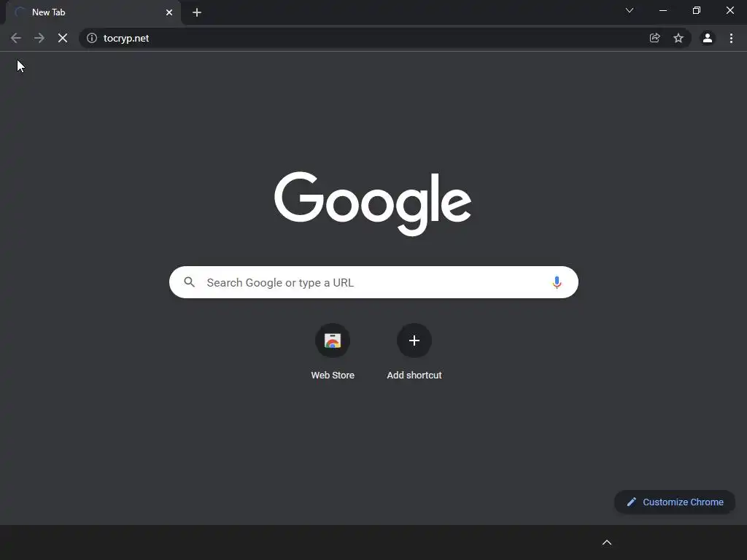Restore down the Chrome window

pyautogui.click(x=697, y=10)
